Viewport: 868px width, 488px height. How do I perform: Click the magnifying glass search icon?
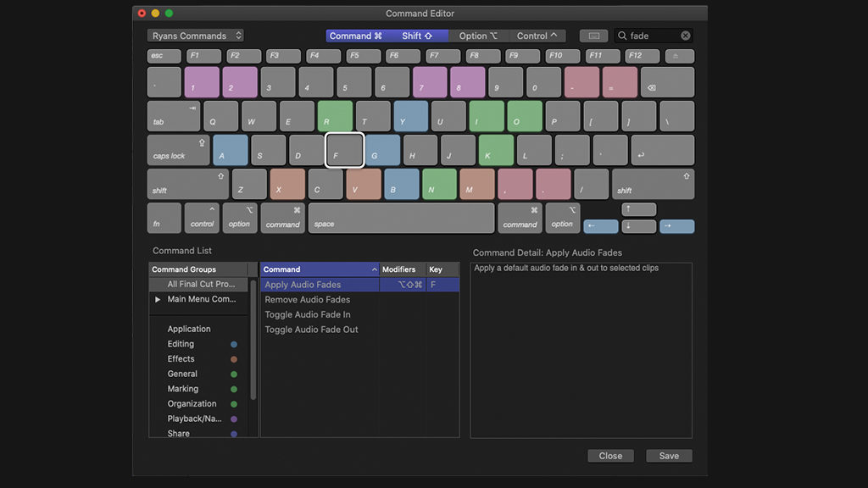(622, 36)
